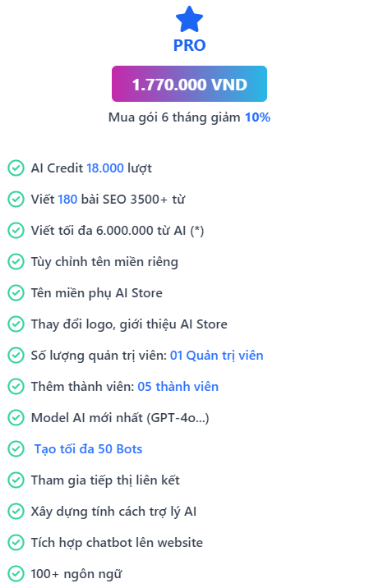This screenshot has height=588, width=383.
Task: Click the 05 thành viên blue text
Action: pyautogui.click(x=178, y=386)
